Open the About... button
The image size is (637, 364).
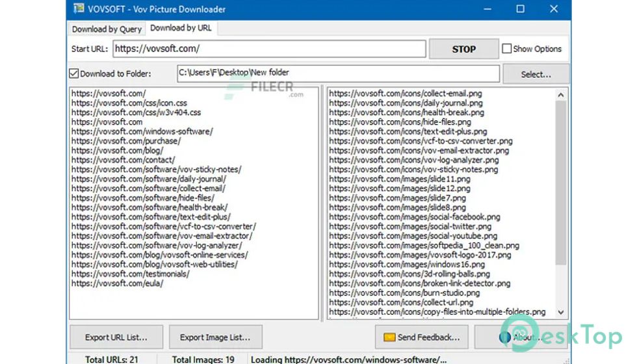pos(521,337)
